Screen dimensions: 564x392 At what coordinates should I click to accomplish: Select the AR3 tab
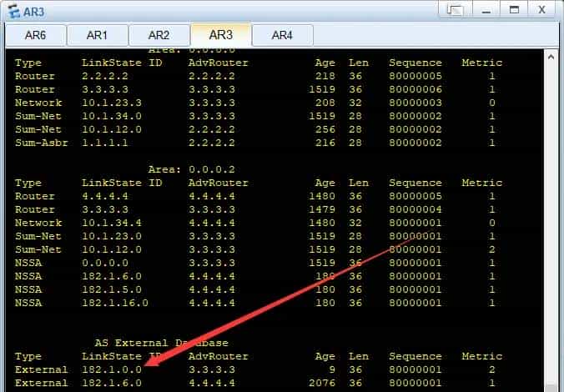[x=221, y=35]
